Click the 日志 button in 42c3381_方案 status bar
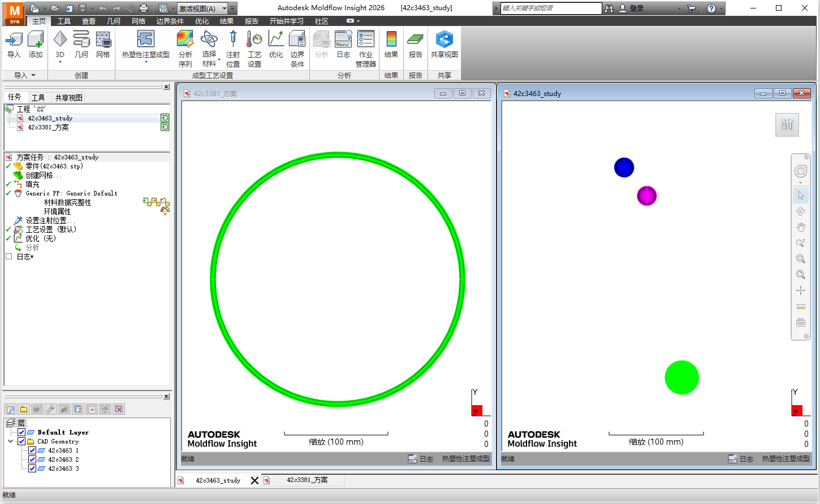Screen dimensions: 820x504 [421, 459]
